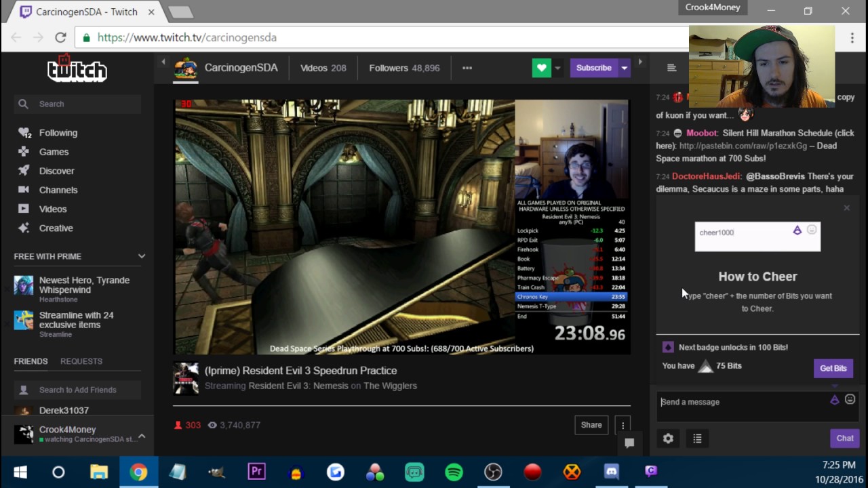Viewport: 868px width, 488px height.
Task: Click the bits icon in the cheer1000 example
Action: pos(797,230)
